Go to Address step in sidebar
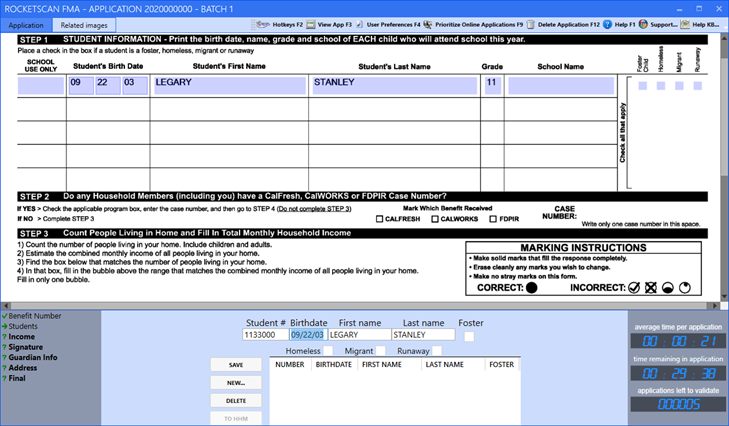The width and height of the screenshot is (729, 426). click(x=22, y=367)
